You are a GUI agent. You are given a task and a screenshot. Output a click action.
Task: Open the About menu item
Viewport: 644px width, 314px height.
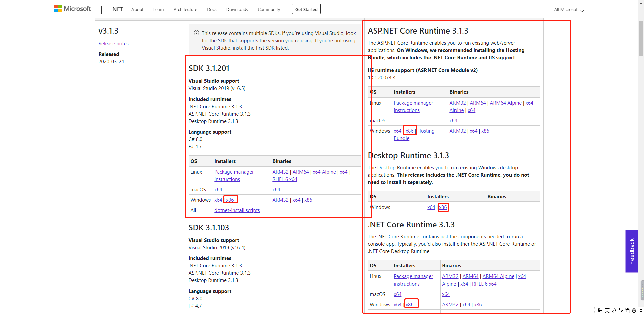pyautogui.click(x=137, y=9)
